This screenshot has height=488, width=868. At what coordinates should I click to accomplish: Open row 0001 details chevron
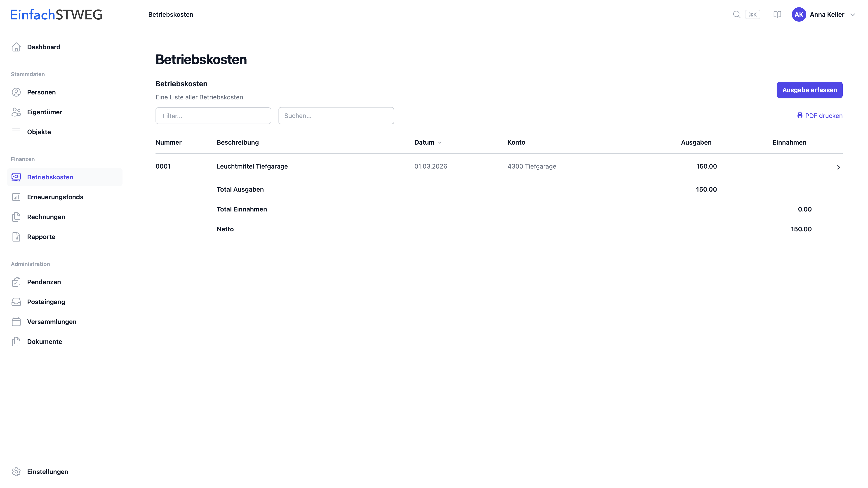click(838, 167)
